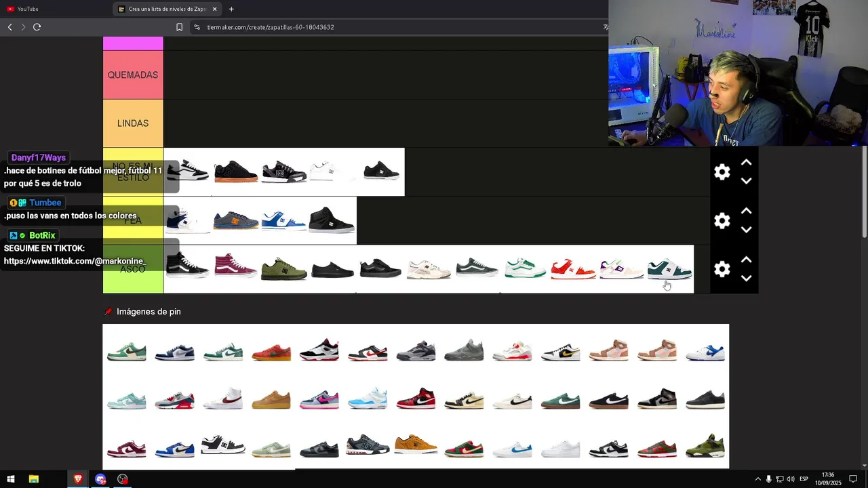Click the microphone tray icon
The height and width of the screenshot is (488, 868).
(x=768, y=479)
